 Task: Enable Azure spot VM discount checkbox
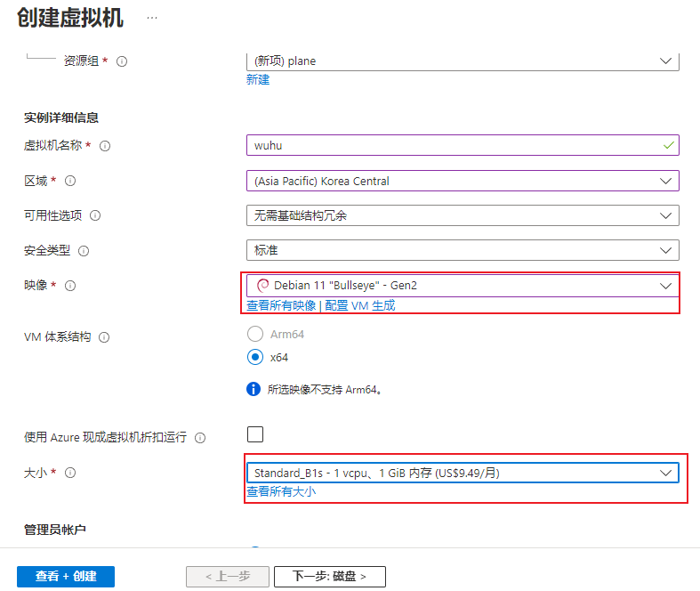click(255, 434)
